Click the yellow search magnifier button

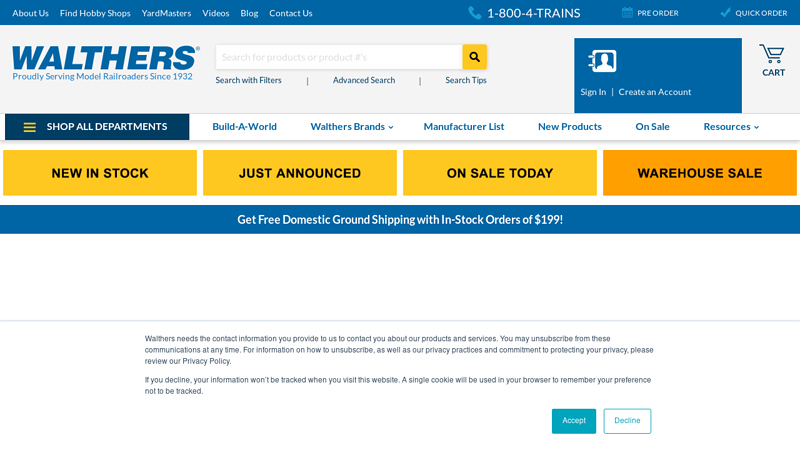pos(474,57)
